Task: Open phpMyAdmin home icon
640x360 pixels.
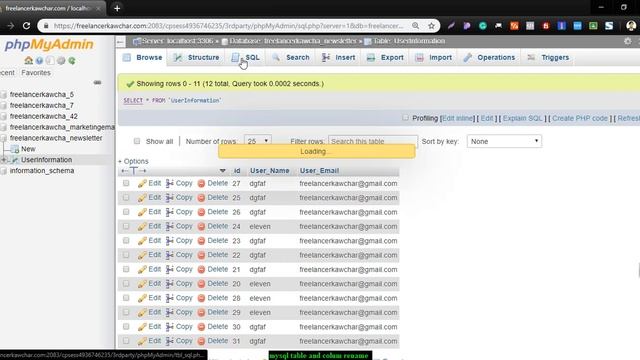Action: point(28,61)
